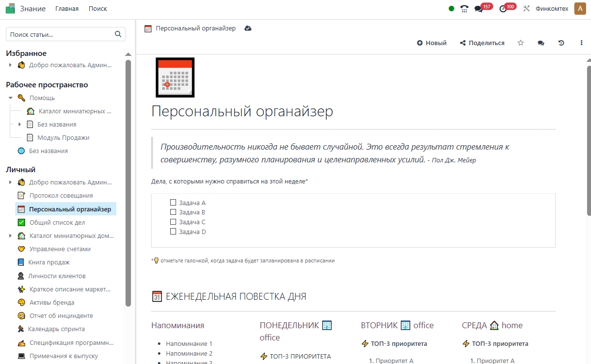The image size is (591, 364).
Task: Expand the Без названия subarticle under Помощь
Action: 20,125
